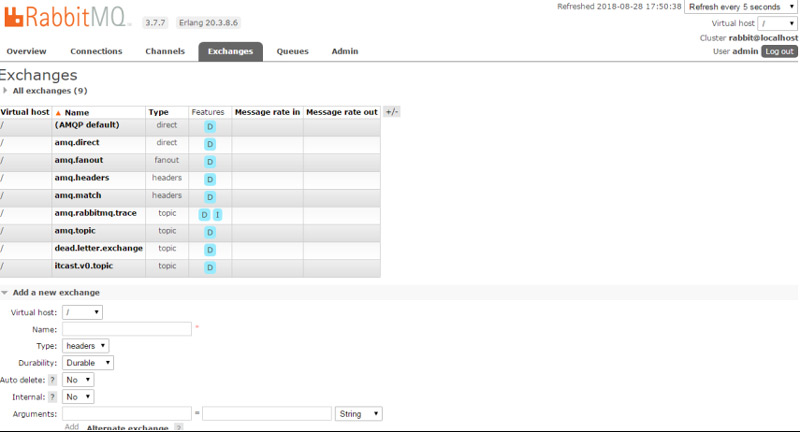Open the Virtual host dropdown in add form
The image size is (800, 432).
tap(82, 312)
